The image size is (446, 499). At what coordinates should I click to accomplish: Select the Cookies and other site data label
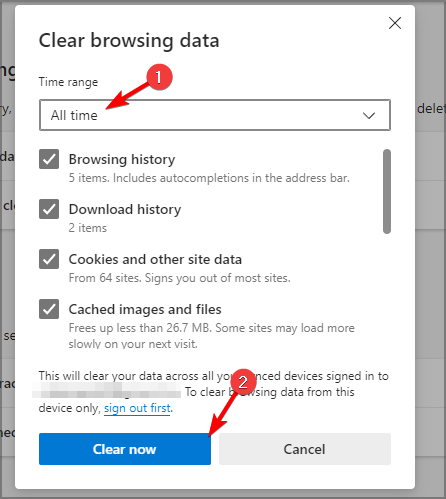click(155, 259)
